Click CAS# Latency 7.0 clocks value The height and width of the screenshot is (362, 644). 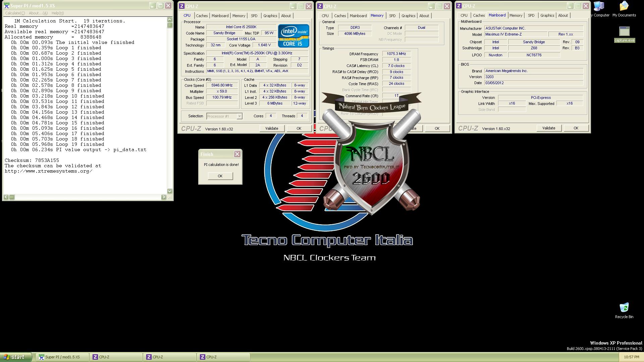[396, 66]
